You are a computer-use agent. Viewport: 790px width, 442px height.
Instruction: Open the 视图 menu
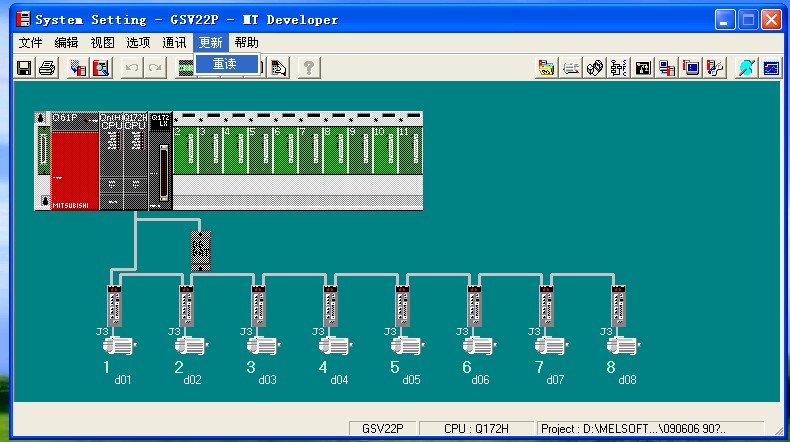[x=102, y=42]
